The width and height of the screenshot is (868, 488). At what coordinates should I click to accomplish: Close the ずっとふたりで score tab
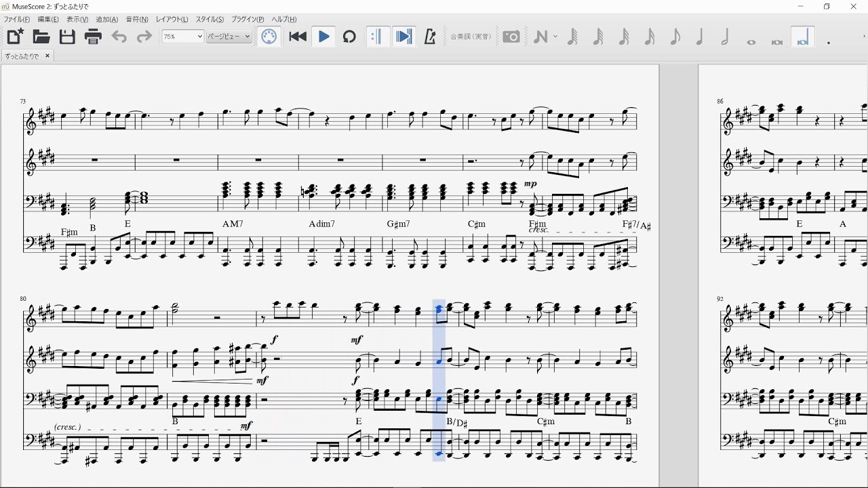pos(47,56)
